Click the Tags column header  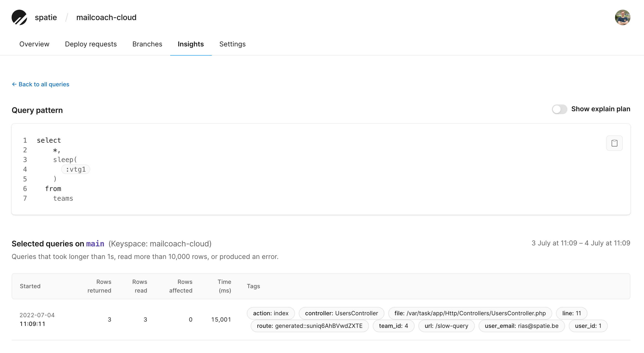tap(254, 286)
